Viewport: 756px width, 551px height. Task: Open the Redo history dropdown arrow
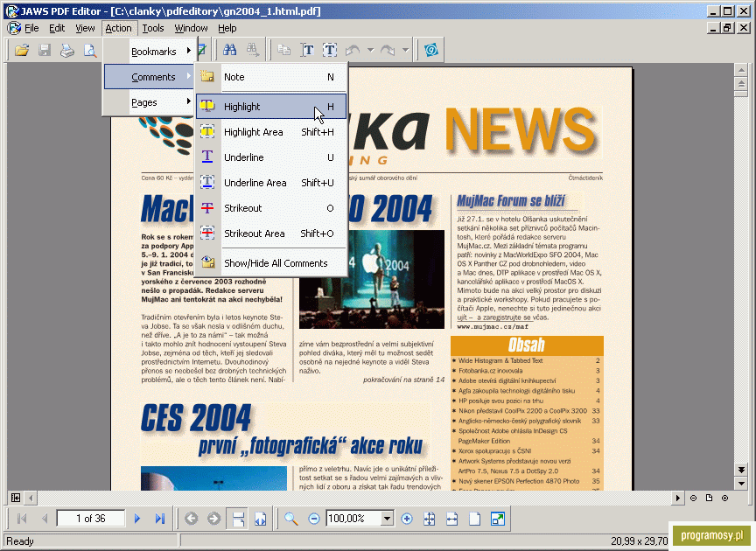(405, 50)
